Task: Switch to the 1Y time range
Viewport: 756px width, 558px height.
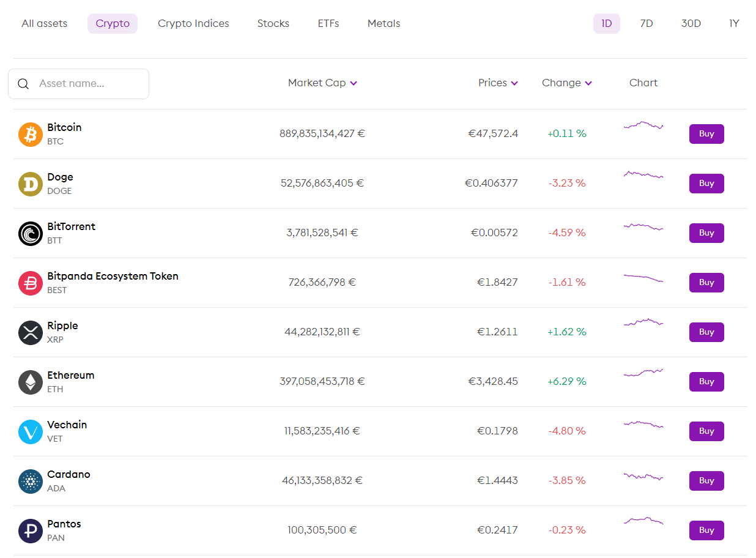Action: 734,23
